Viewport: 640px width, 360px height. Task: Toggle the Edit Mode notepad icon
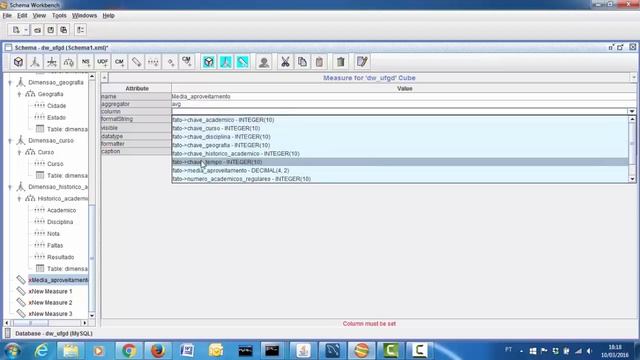coord(362,62)
